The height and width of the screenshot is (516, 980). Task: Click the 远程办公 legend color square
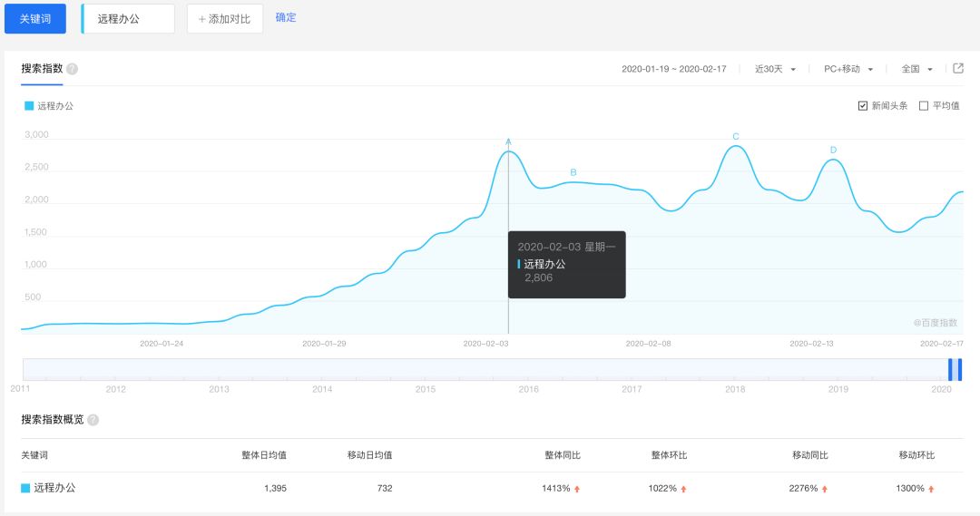tap(29, 106)
